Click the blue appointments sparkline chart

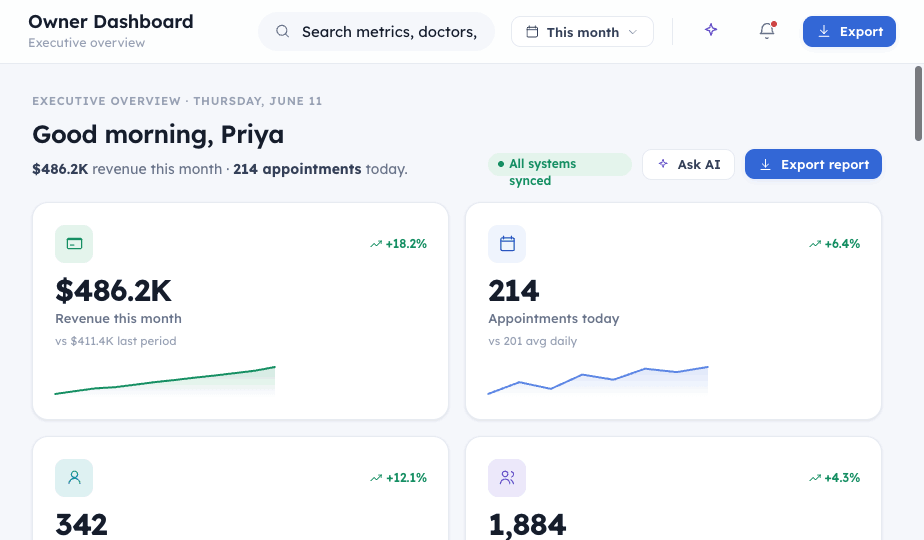(598, 380)
